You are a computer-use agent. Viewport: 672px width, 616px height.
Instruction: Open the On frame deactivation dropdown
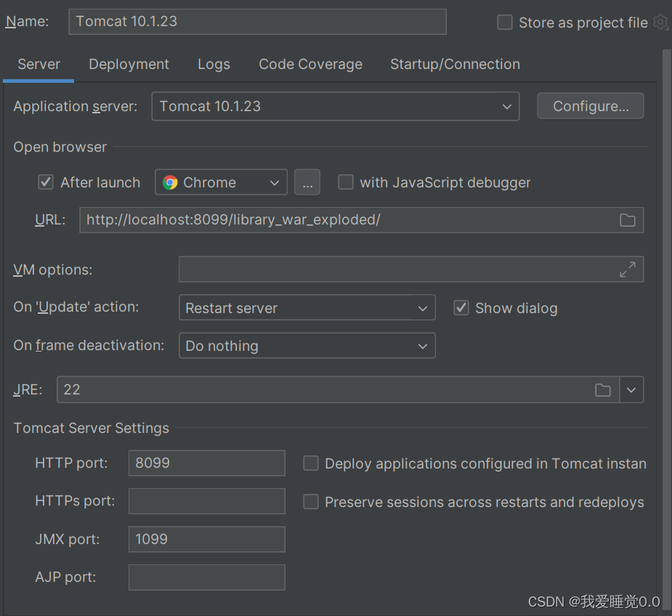coord(423,346)
